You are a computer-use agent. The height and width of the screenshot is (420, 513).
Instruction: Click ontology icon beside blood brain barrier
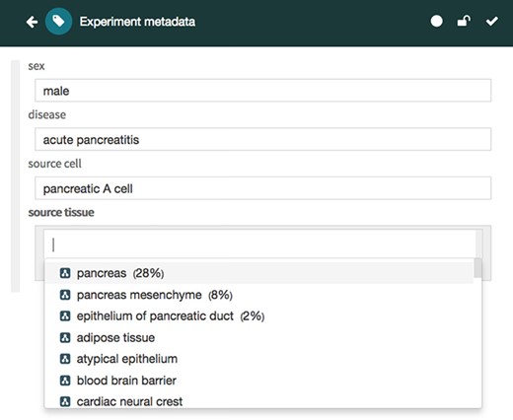coord(65,381)
